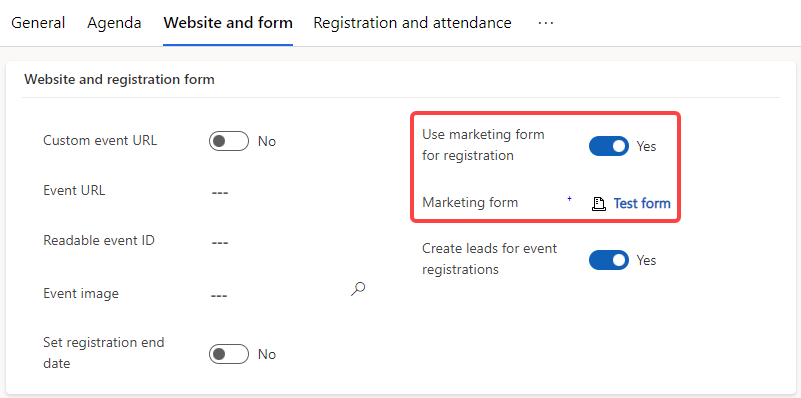Click the Event image label
801x398 pixels.
(x=81, y=294)
